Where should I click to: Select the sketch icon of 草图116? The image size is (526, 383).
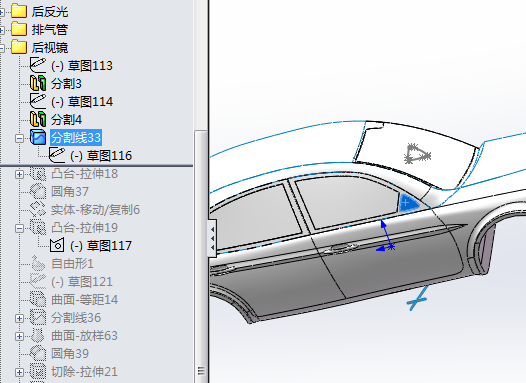coord(57,155)
